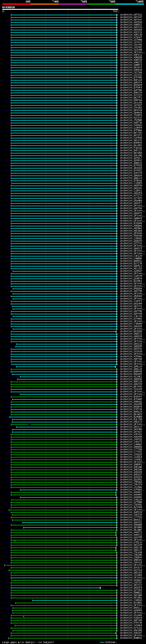The image size is (146, 644).
Task: Select the UniRef100_P05734 label
Action: (x=131, y=409)
